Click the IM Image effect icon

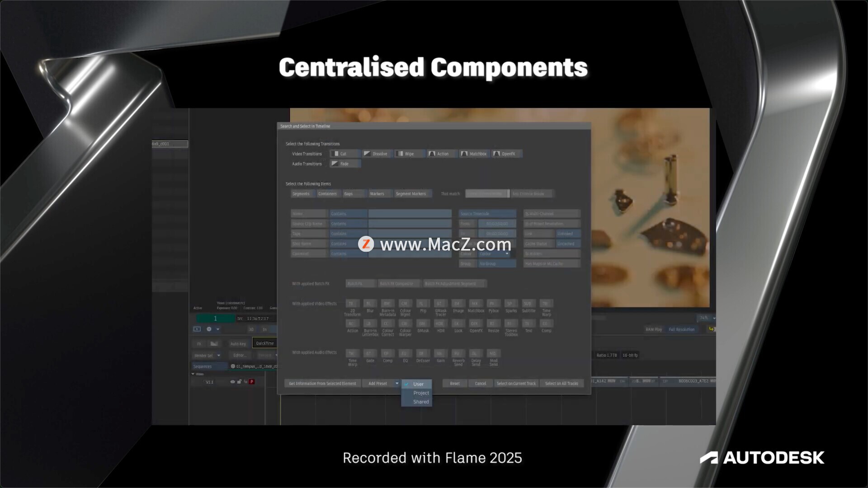coord(458,304)
